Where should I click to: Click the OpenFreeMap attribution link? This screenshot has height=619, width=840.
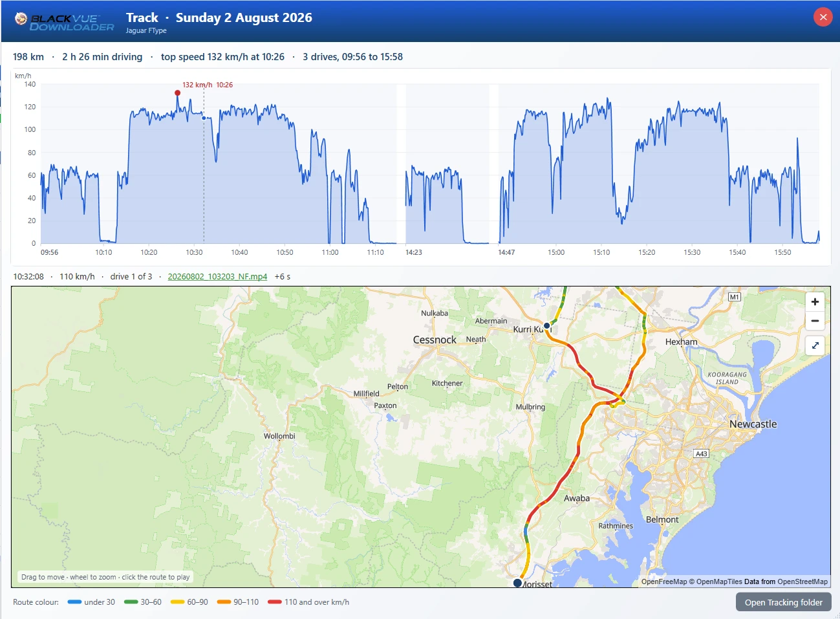664,581
